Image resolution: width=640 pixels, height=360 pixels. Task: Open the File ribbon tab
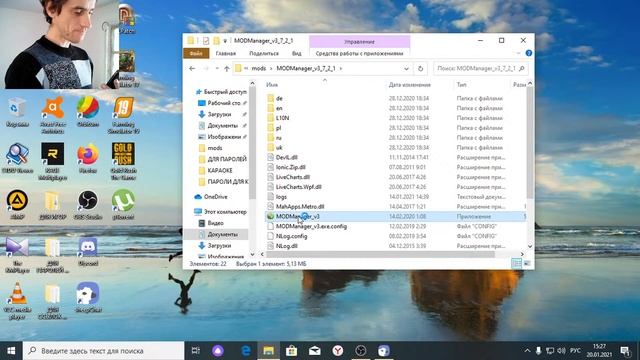(x=196, y=53)
